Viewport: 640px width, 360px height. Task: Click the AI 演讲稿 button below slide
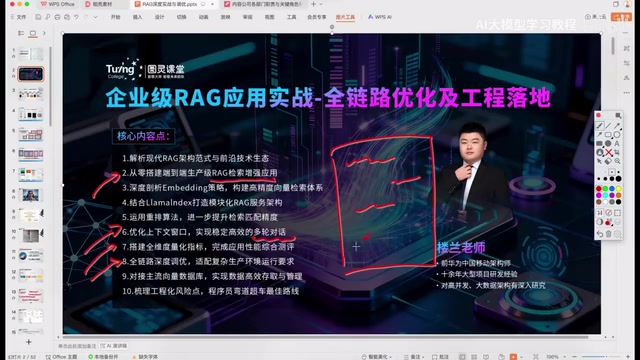pos(114,346)
